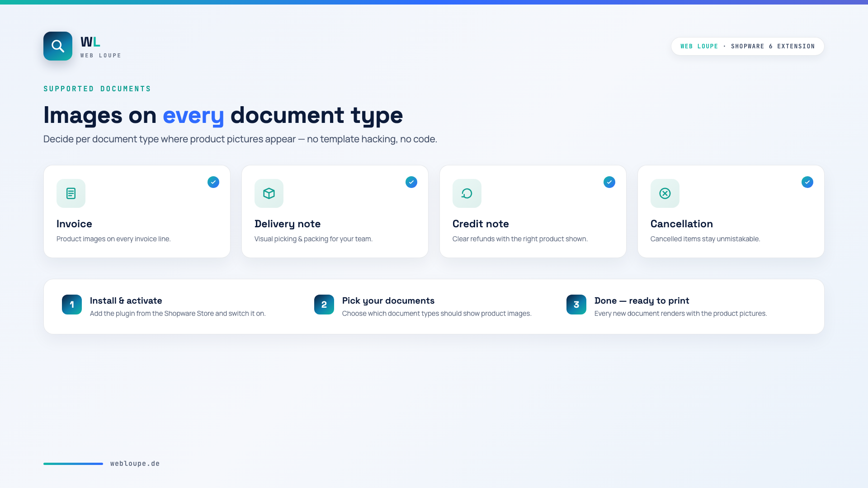The image size is (868, 488).
Task: Click the Cancellation circled-x icon
Action: tap(665, 193)
